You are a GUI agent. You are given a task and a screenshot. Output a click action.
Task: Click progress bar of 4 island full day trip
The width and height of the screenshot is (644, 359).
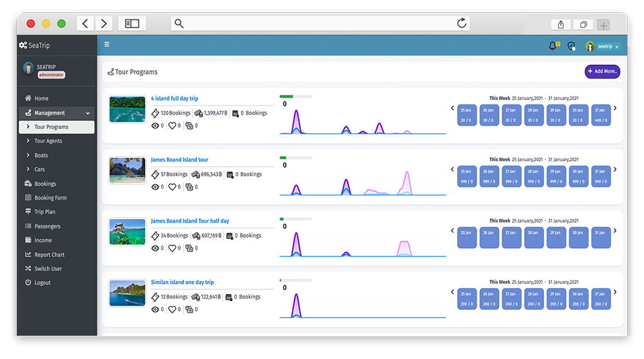coord(296,97)
